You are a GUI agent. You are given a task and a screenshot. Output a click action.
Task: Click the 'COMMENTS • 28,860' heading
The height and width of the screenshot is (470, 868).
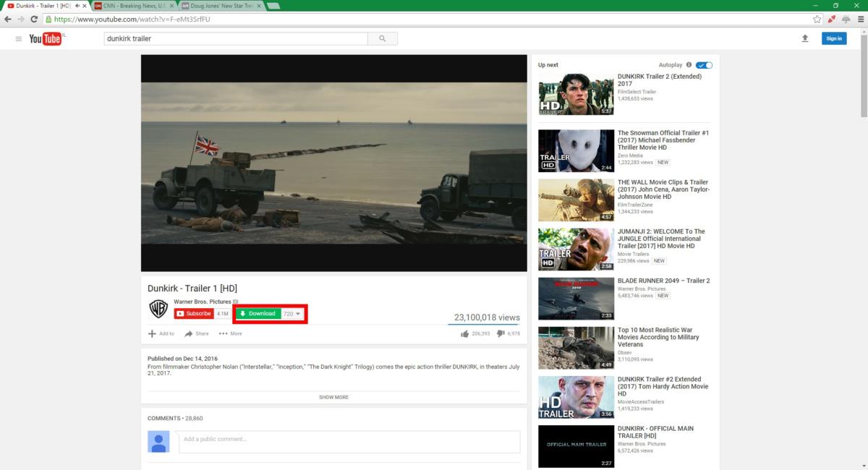[x=175, y=419]
